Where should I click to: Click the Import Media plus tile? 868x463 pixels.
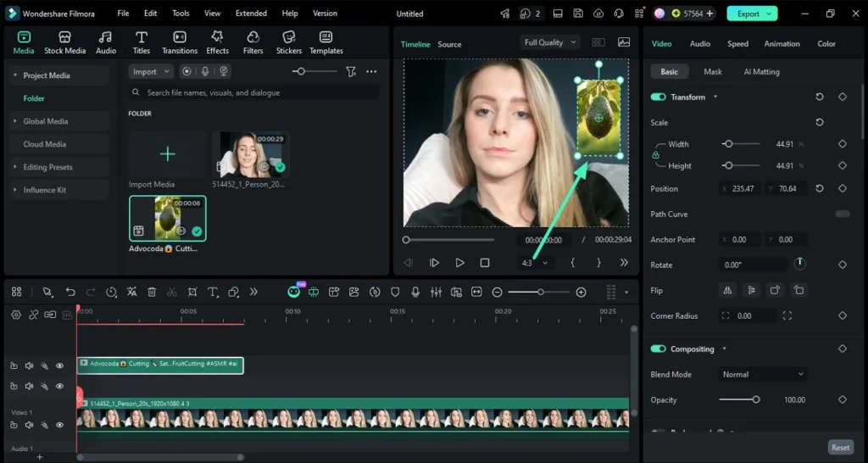[167, 154]
